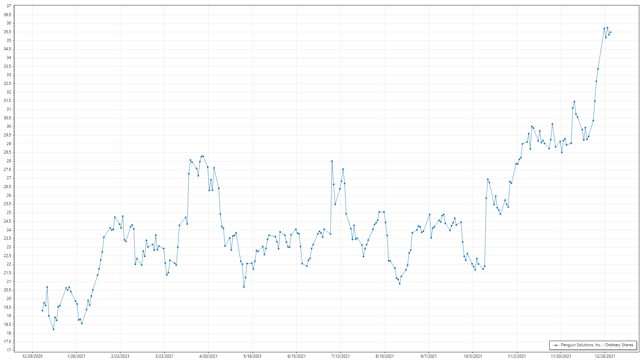Viewport: 644px width, 362px height.
Task: Click the July spike data point at 28
Action: click(332, 161)
